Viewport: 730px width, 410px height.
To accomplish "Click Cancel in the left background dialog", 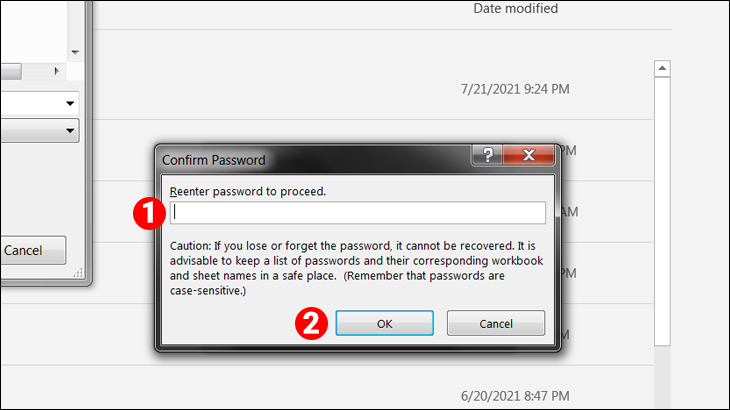I will coord(33,250).
